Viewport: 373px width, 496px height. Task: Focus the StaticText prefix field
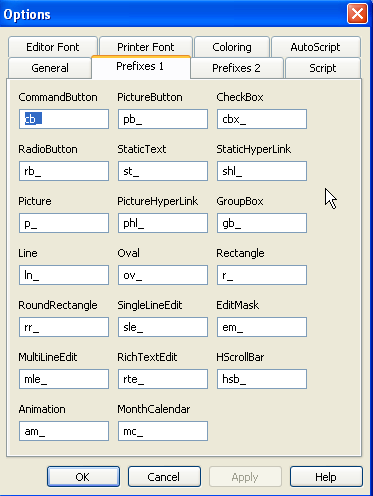click(163, 171)
